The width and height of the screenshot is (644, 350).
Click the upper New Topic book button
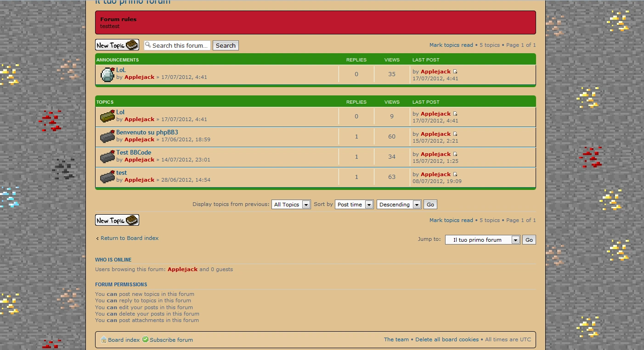117,45
